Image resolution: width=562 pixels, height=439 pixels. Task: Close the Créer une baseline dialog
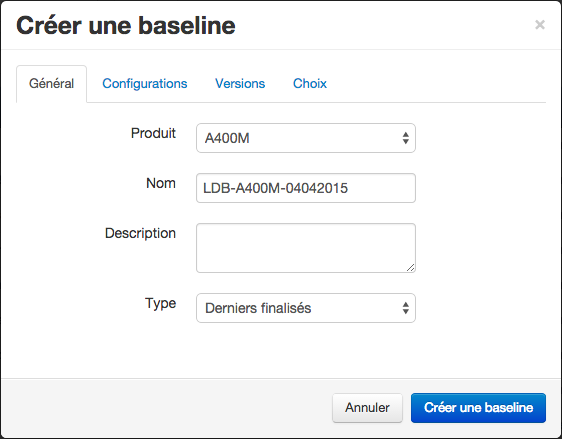click(540, 25)
